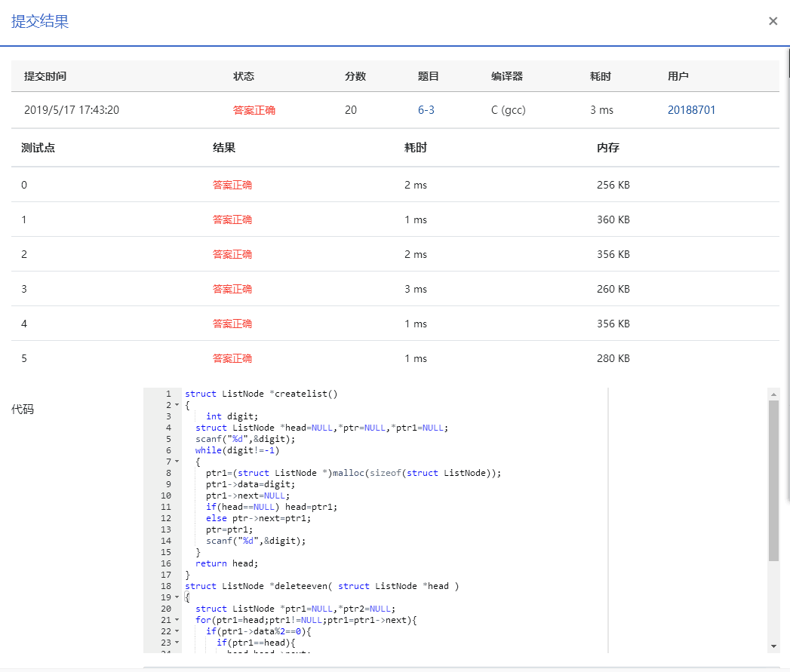
Task: Select the 360 KB memory value
Action: click(x=613, y=219)
